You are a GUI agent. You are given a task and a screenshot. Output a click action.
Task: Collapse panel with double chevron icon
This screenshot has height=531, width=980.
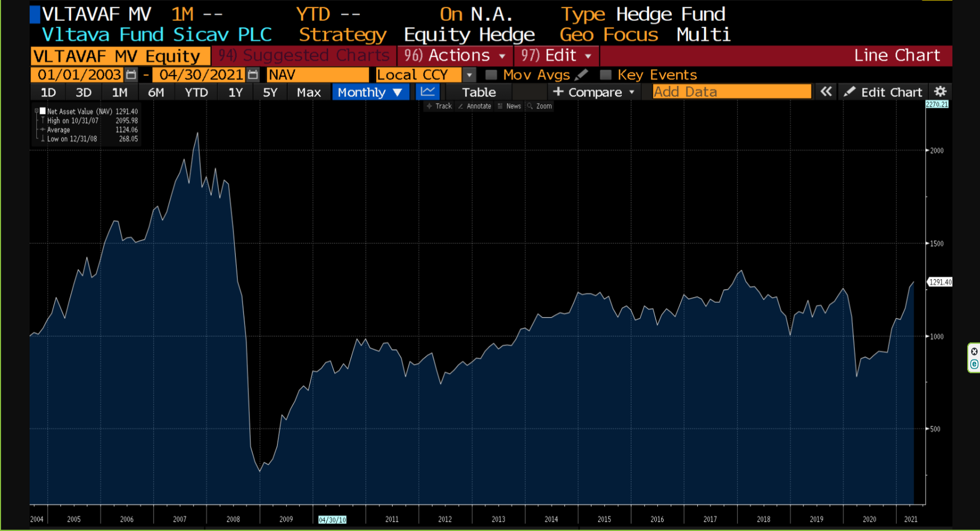tap(826, 92)
